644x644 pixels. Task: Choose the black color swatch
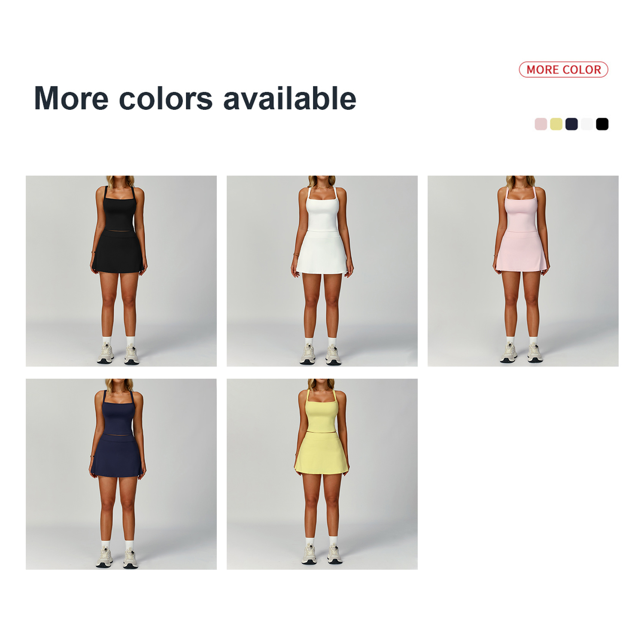(602, 124)
